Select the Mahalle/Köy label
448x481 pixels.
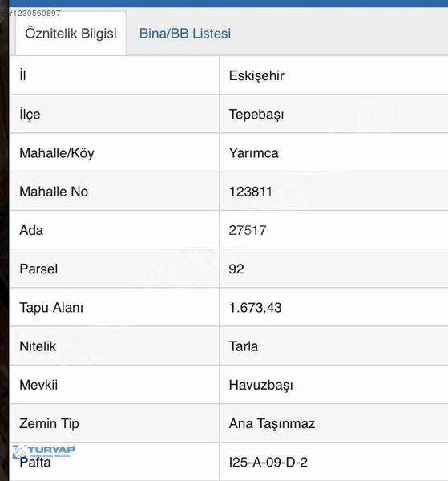[57, 153]
